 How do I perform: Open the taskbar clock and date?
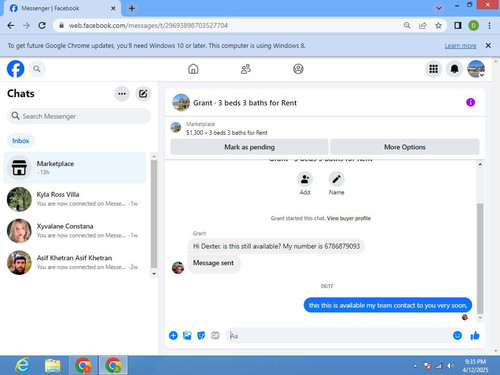(475, 366)
